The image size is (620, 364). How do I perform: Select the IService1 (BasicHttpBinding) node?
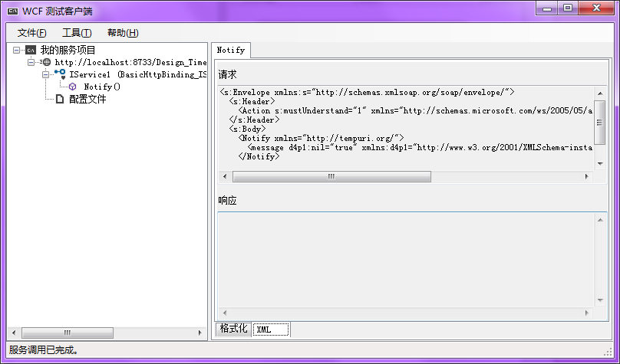[137, 74]
